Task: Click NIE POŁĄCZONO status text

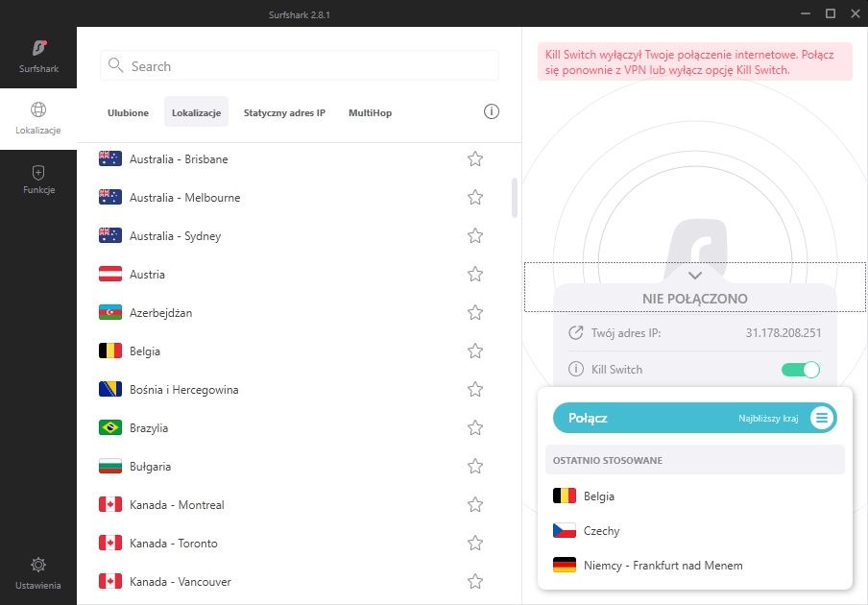Action: [695, 299]
